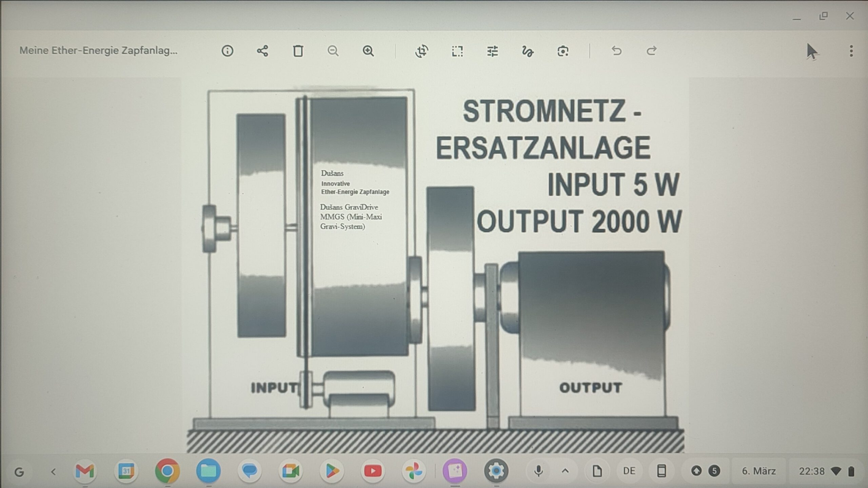The width and height of the screenshot is (868, 488).
Task: Open the three-dot more options menu
Action: [851, 51]
